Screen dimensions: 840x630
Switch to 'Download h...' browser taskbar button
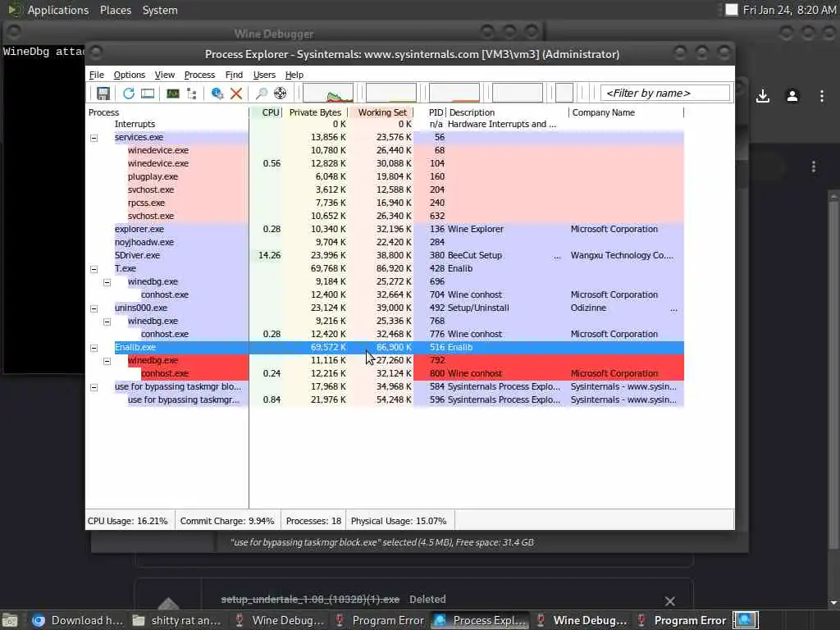(78, 620)
